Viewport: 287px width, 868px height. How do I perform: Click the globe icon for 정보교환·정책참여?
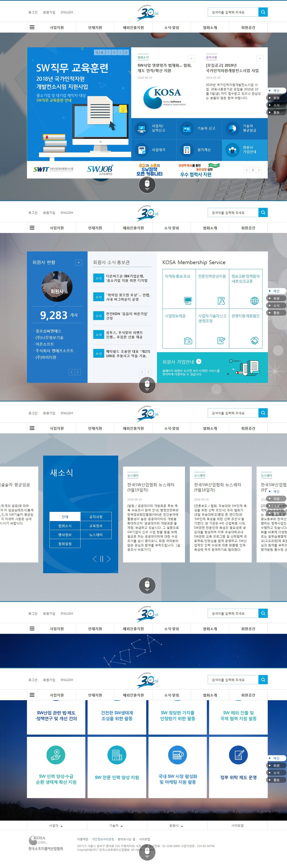tap(255, 301)
